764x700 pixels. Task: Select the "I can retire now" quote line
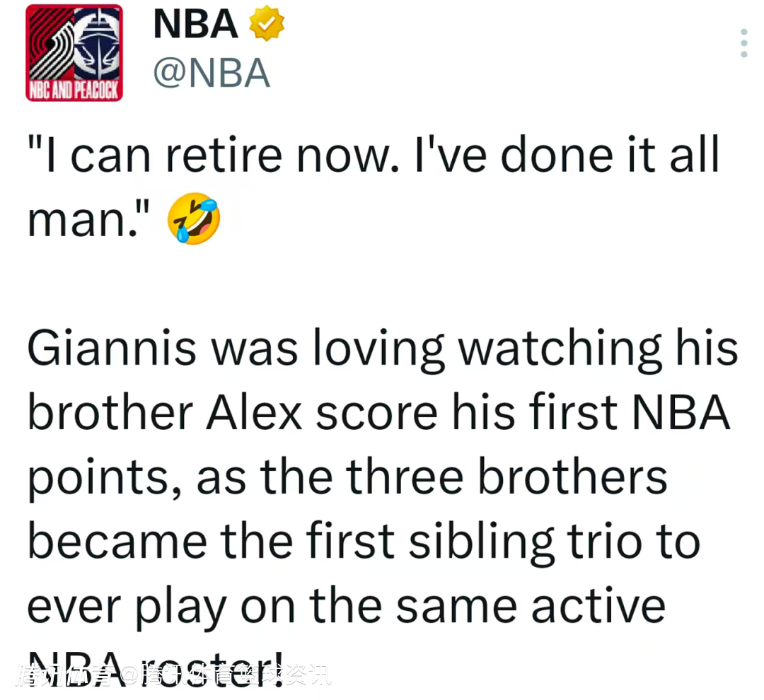[x=373, y=156]
